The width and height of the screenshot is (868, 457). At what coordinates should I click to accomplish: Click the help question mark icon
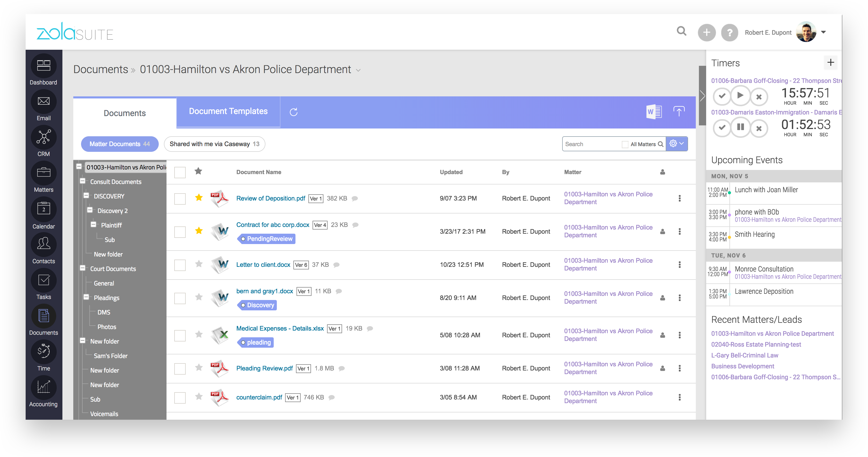tap(729, 33)
